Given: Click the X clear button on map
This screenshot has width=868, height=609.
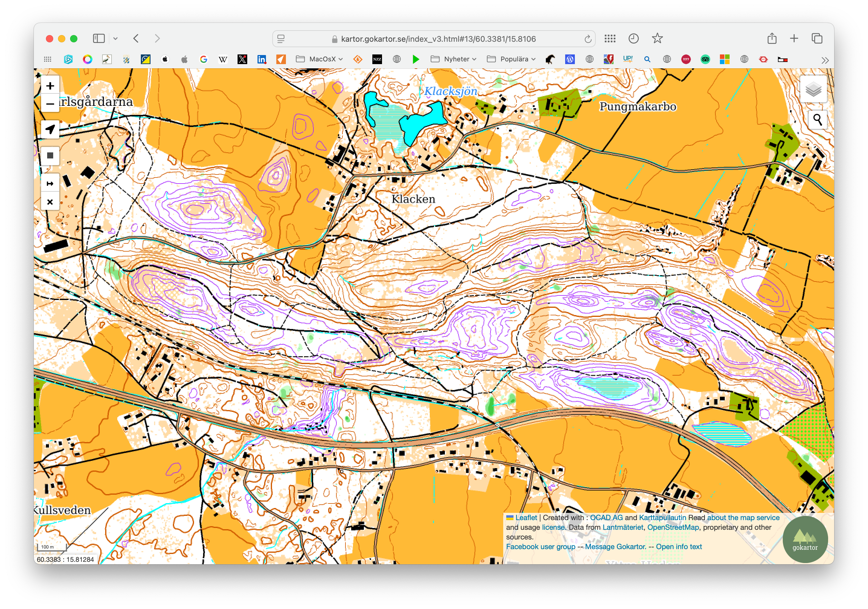Looking at the screenshot, I should pos(50,202).
